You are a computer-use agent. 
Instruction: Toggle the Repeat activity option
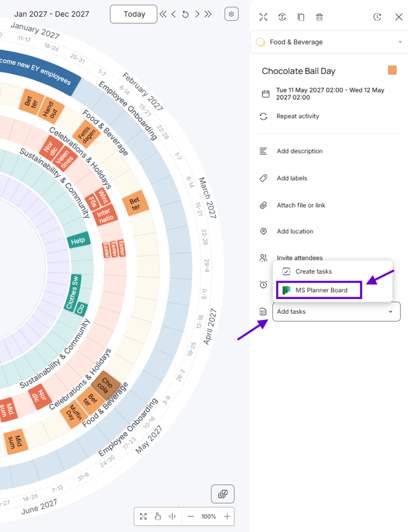point(298,117)
